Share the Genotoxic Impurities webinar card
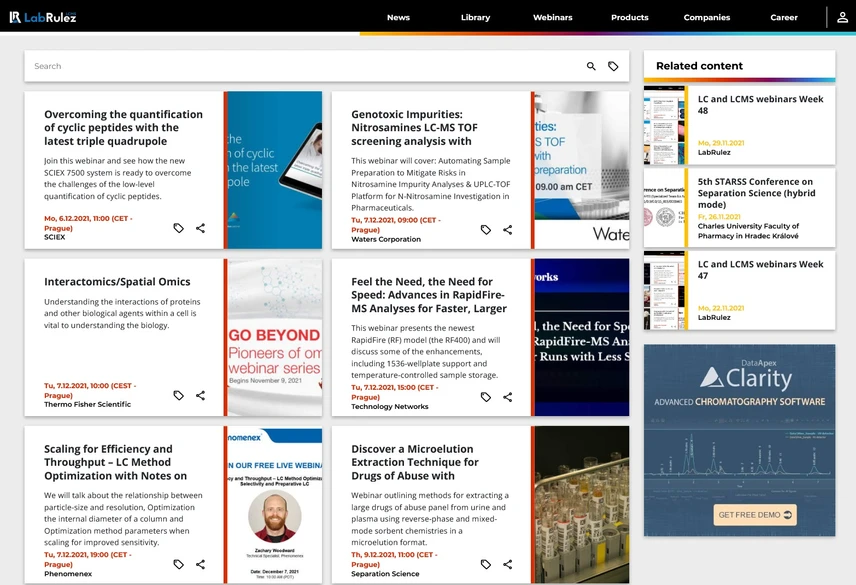Screen dimensions: 856x585 coord(508,230)
